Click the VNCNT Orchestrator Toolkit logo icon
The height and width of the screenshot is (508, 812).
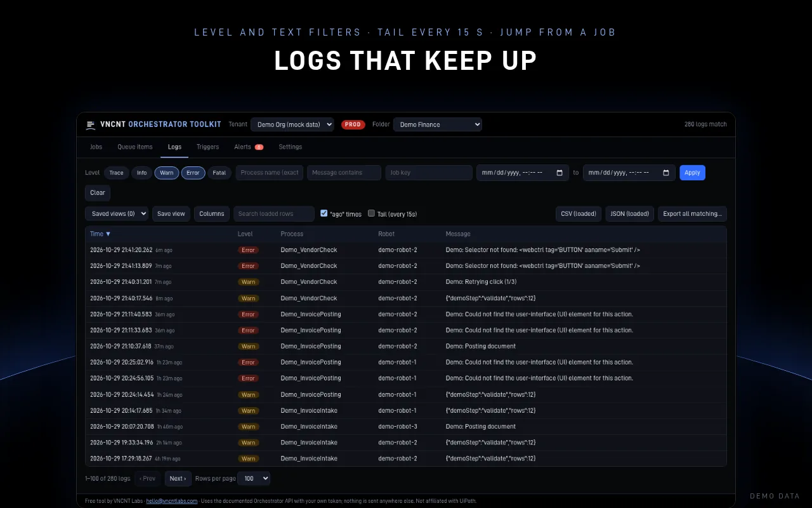coord(91,124)
